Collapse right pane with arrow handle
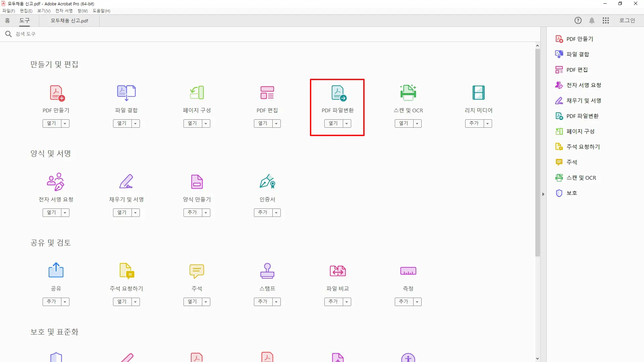The image size is (644, 362). point(543,194)
